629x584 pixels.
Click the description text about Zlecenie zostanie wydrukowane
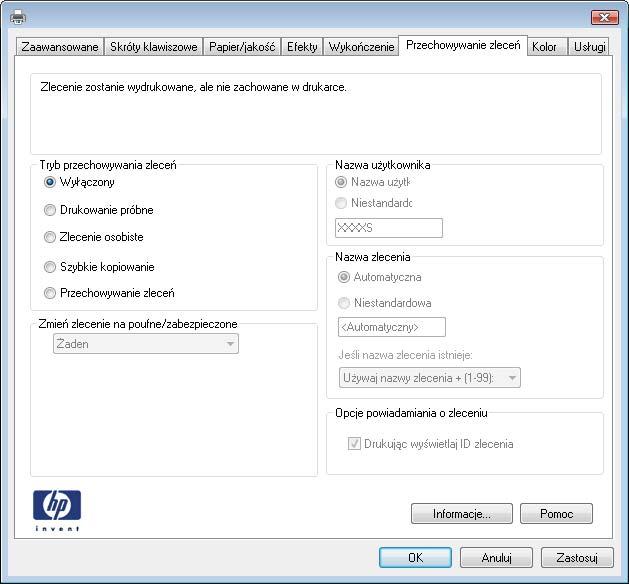pyautogui.click(x=193, y=87)
